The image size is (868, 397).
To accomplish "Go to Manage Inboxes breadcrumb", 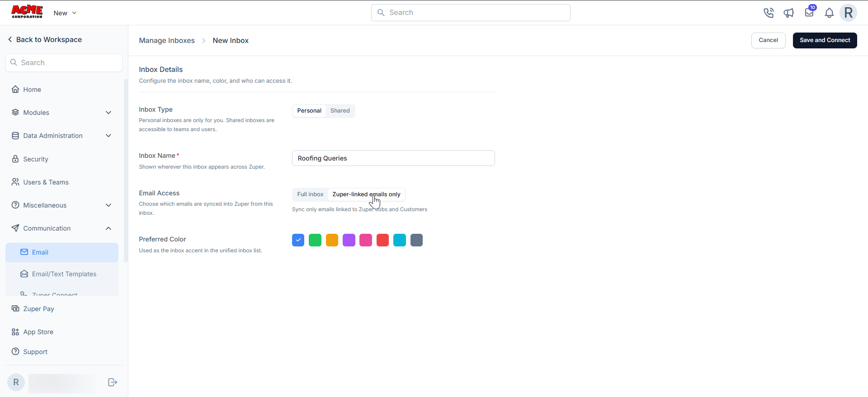I will click(167, 41).
